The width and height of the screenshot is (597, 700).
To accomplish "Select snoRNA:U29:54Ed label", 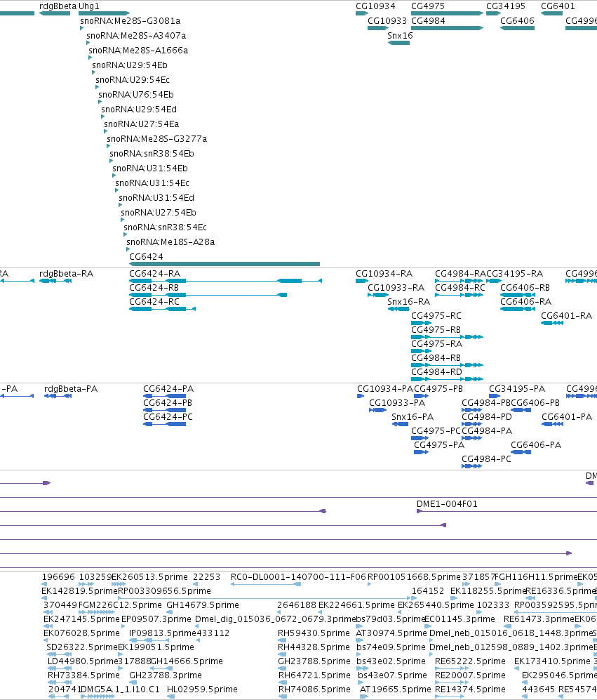I will coord(139,110).
